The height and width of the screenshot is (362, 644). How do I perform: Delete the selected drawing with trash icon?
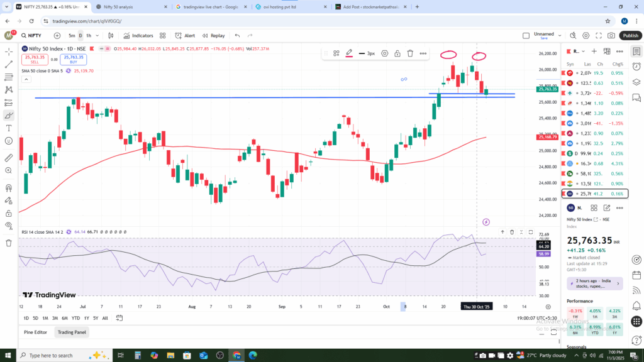(x=410, y=53)
